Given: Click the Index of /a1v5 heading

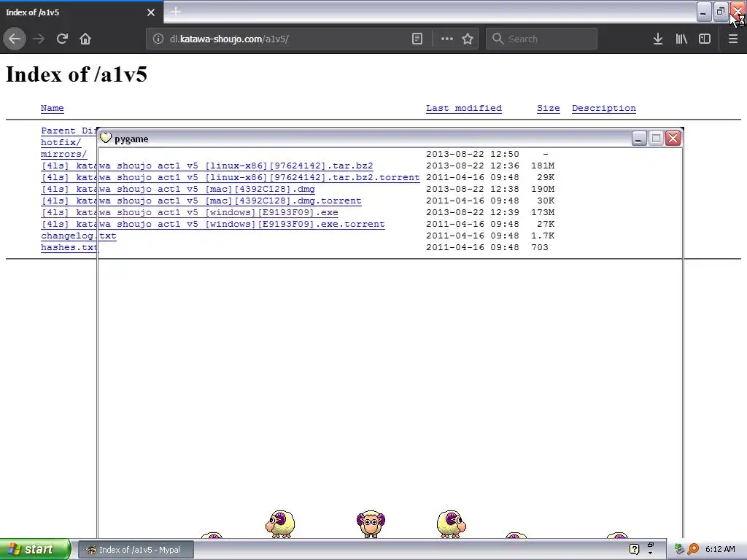Looking at the screenshot, I should click(x=77, y=74).
